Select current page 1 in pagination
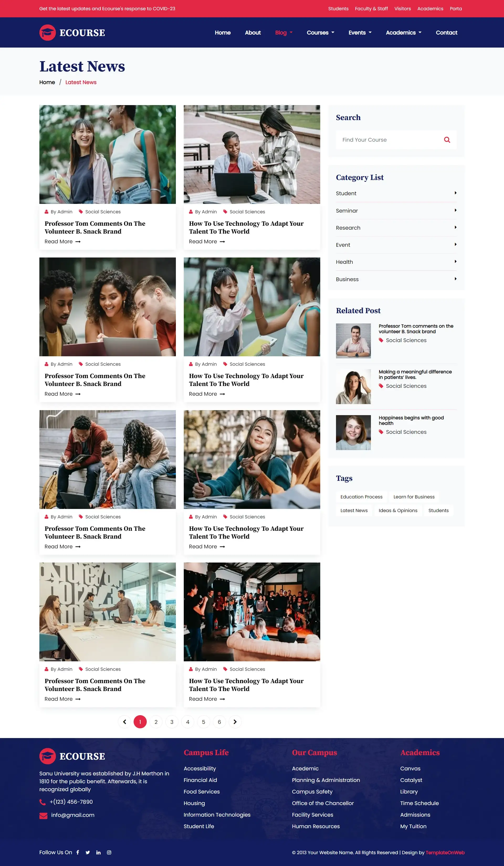 coord(140,722)
